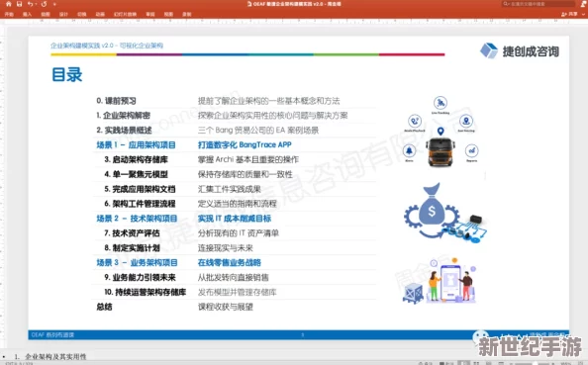
Task: Open the 动画 animations tab
Action: pyautogui.click(x=100, y=14)
